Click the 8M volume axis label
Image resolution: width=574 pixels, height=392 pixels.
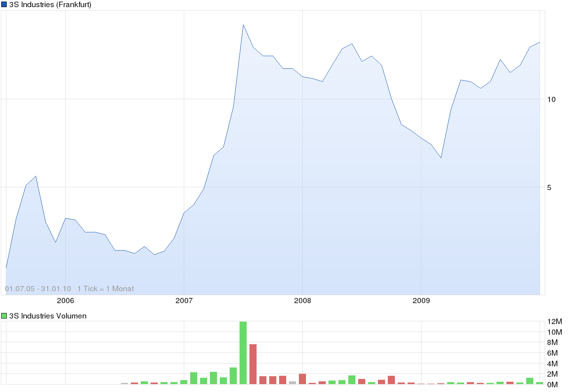[553, 342]
